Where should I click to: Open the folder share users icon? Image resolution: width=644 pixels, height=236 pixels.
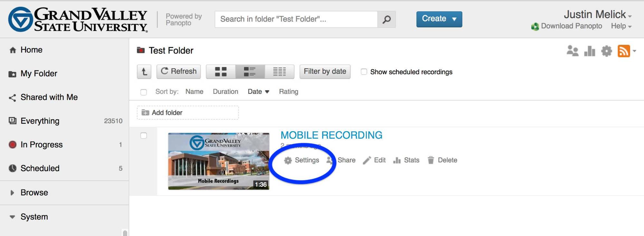coord(572,51)
